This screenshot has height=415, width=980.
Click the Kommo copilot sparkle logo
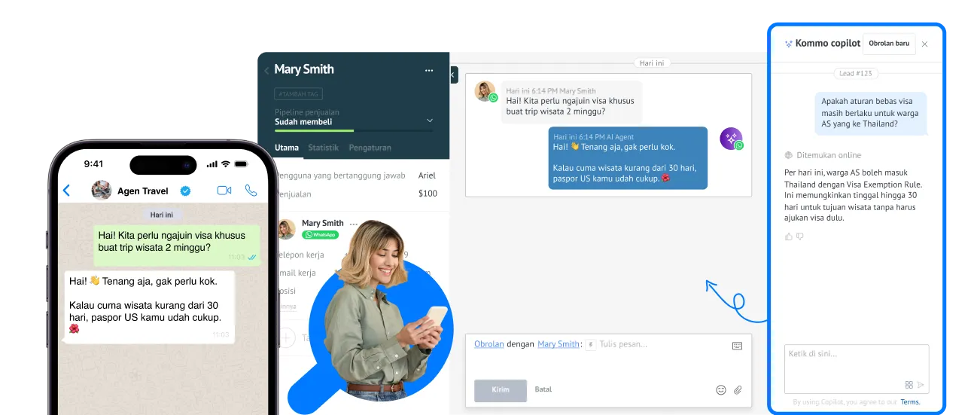tap(788, 44)
